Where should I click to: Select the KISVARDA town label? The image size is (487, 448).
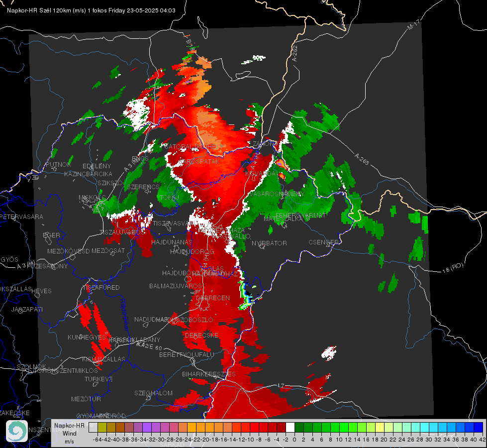260,173
